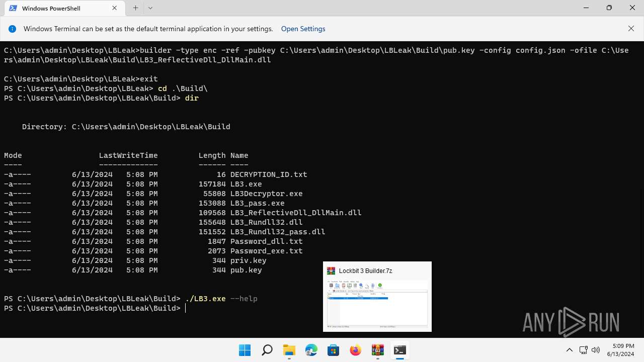Click LB3_Rundll32_pass.dll in the listing
This screenshot has height=362, width=644.
coord(278,232)
